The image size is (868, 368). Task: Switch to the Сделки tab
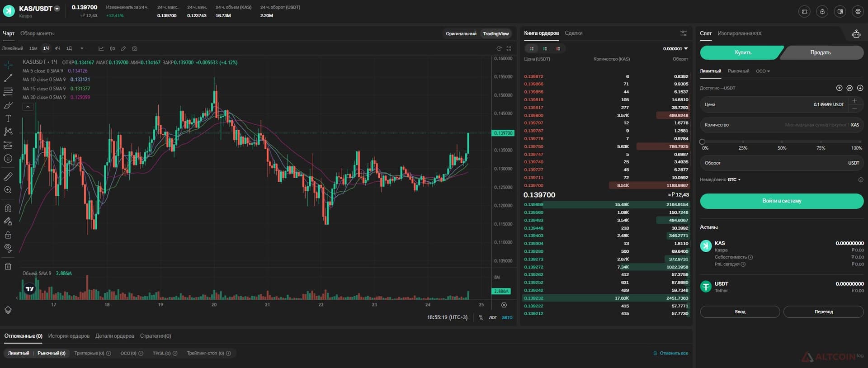(x=573, y=33)
